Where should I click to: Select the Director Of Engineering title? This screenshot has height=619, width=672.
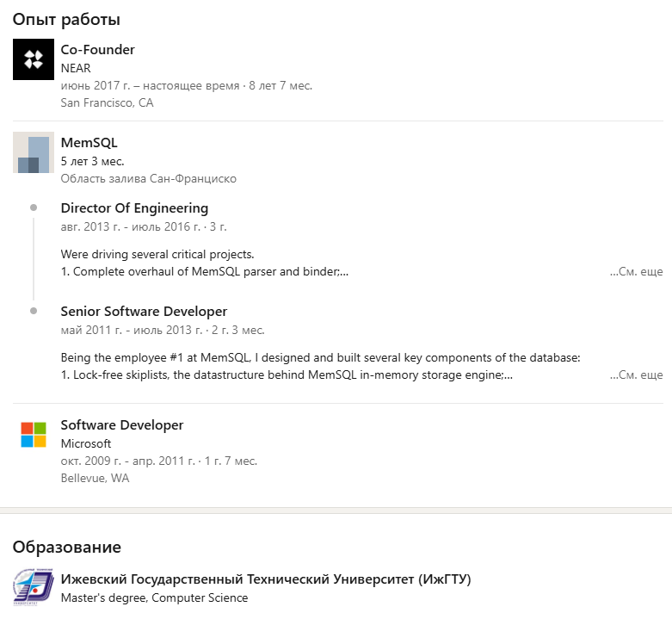coord(134,208)
